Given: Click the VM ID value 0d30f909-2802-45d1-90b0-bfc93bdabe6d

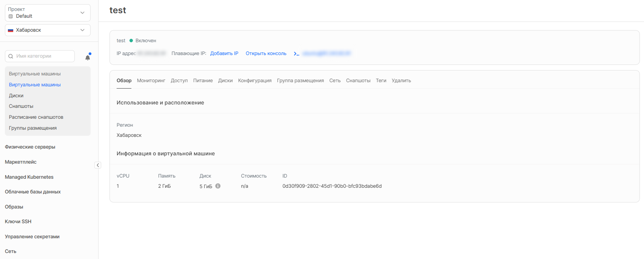Looking at the screenshot, I should click(332, 186).
